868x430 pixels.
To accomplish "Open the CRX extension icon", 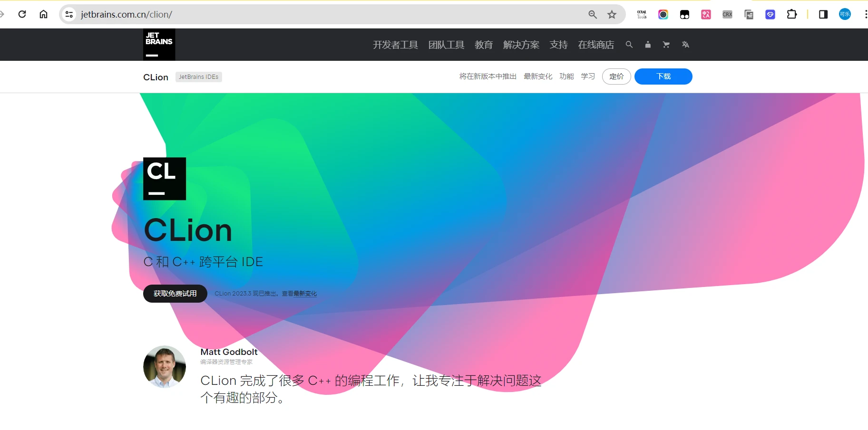I will tap(727, 14).
